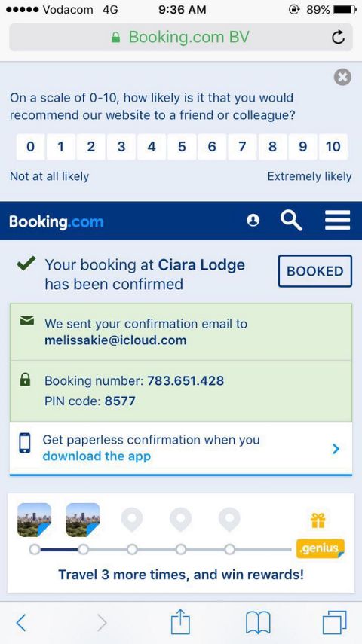362x644 pixels.
Task: Select rating 0 on the survey
Action: pos(30,147)
